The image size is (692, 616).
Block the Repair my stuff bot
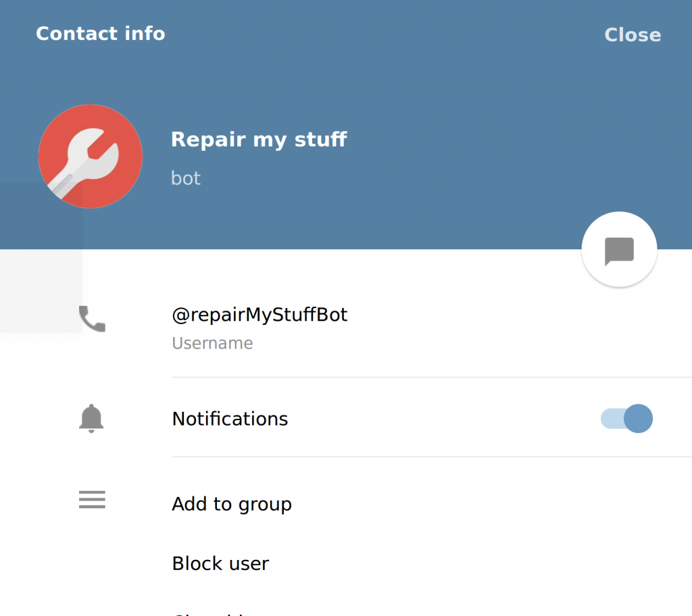click(x=220, y=563)
